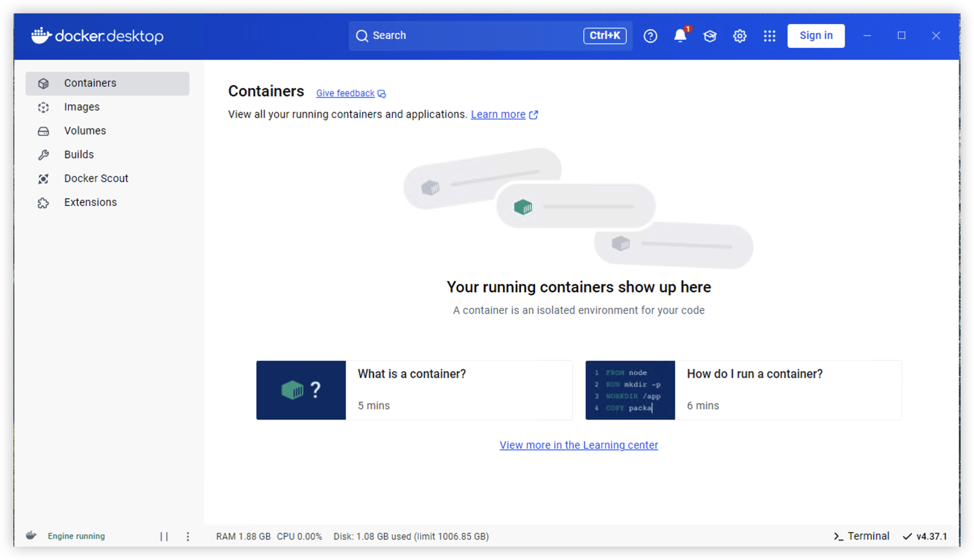Click the Docker Scout icon in sidebar

pos(44,179)
